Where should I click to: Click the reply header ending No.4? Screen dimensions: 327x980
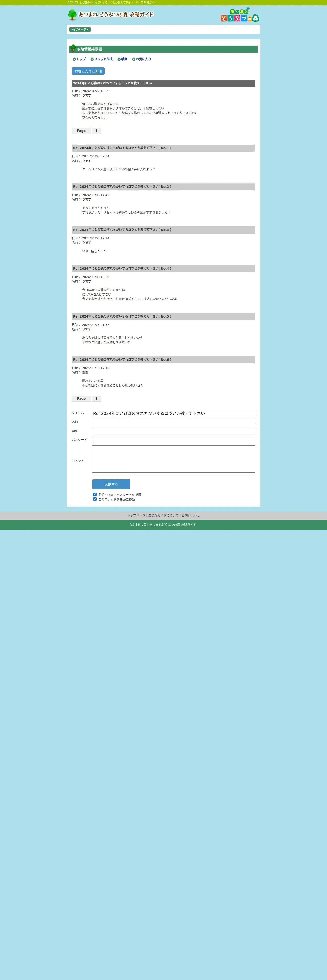click(163, 269)
